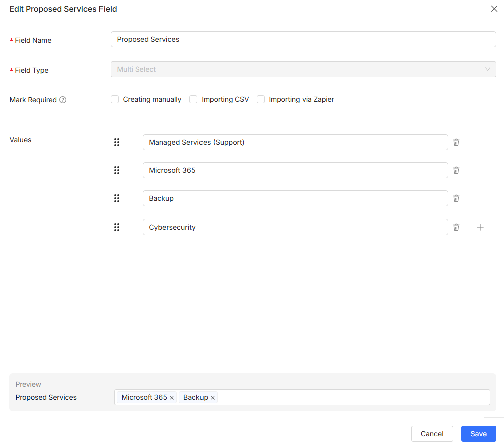The height and width of the screenshot is (447, 504).
Task: Click the Preview heading
Action: click(x=28, y=384)
